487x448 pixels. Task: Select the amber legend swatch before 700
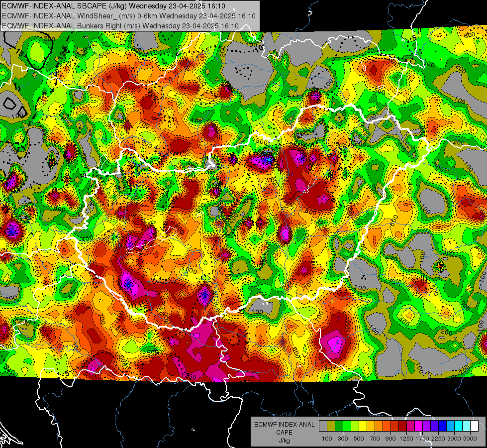[x=371, y=426]
